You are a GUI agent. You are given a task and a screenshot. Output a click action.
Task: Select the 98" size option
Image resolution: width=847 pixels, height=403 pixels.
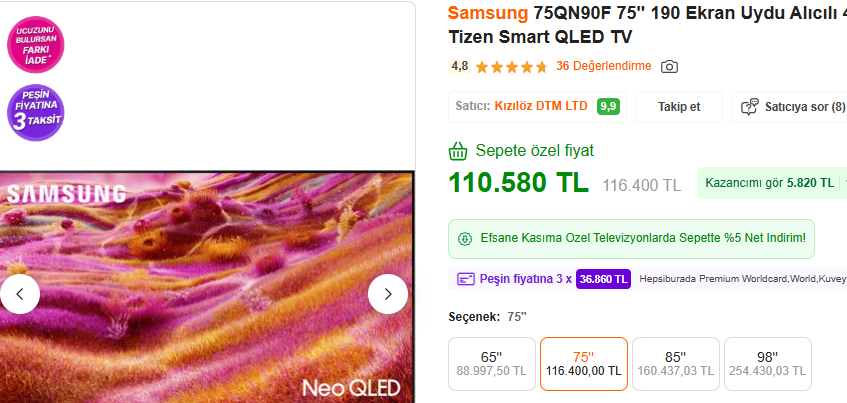(768, 364)
